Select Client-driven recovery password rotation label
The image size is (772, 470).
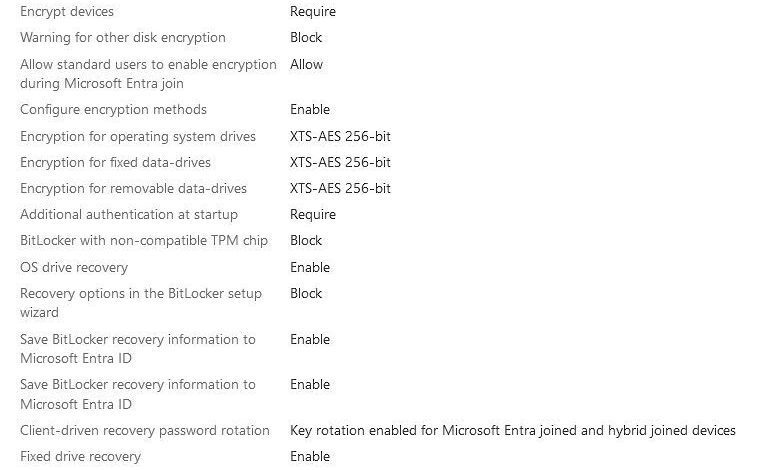tap(145, 431)
